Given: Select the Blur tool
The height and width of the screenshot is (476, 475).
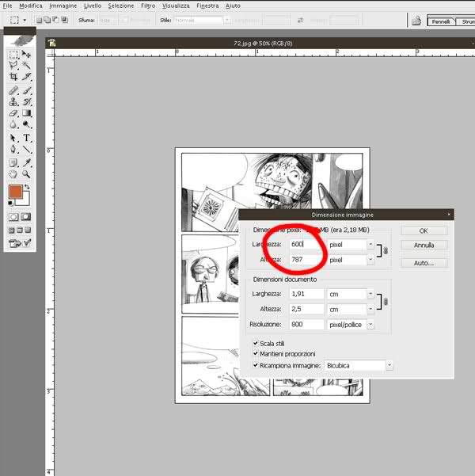Looking at the screenshot, I should 13,124.
